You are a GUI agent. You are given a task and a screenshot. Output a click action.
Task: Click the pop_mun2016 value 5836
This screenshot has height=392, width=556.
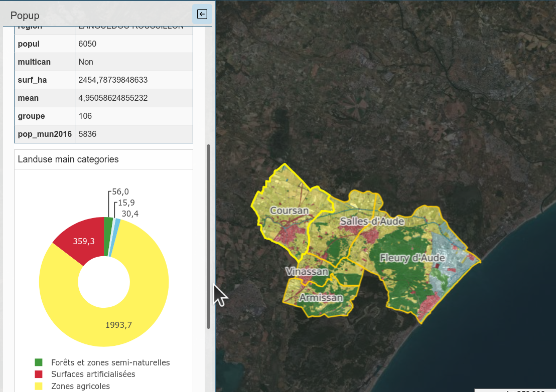tap(87, 134)
